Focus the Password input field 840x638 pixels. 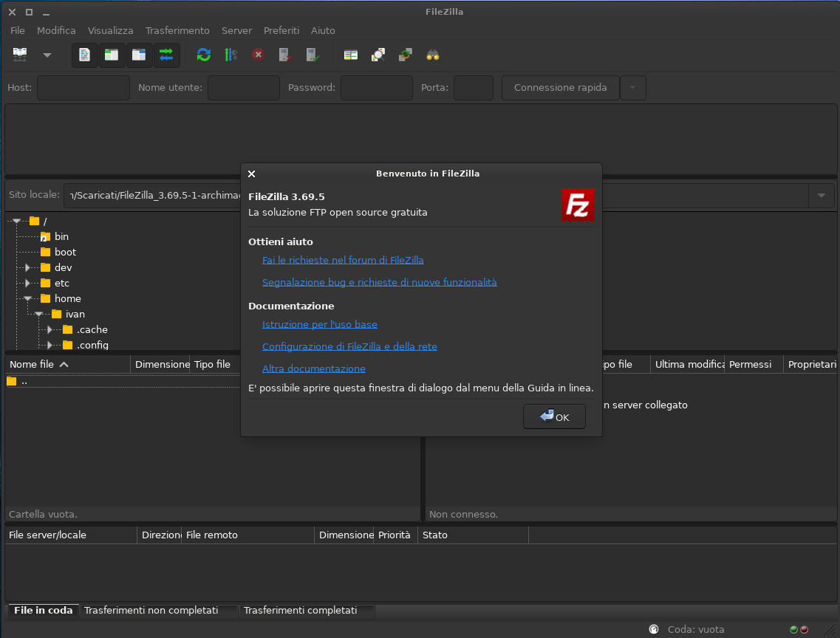pos(377,88)
